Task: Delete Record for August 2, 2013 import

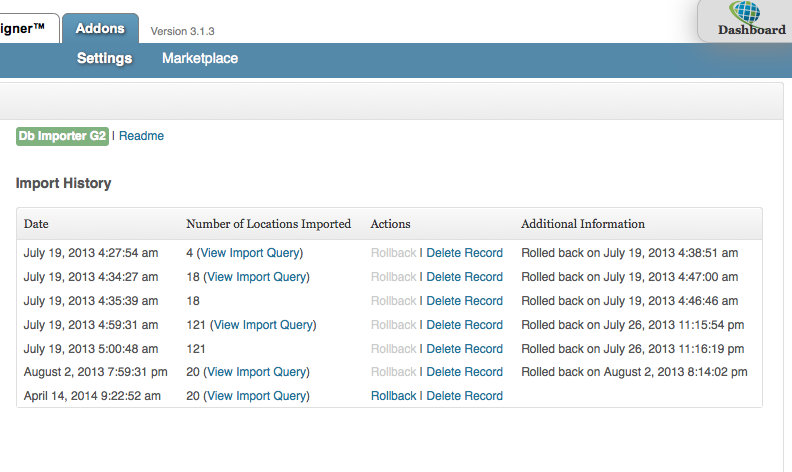Action: [464, 372]
